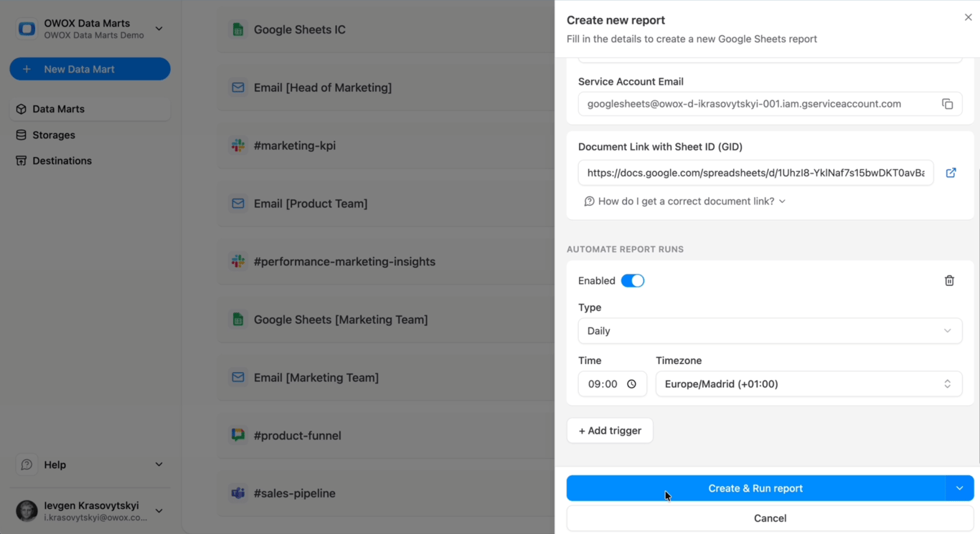Click the #performance-marketing-insights Slack icon

(x=238, y=262)
